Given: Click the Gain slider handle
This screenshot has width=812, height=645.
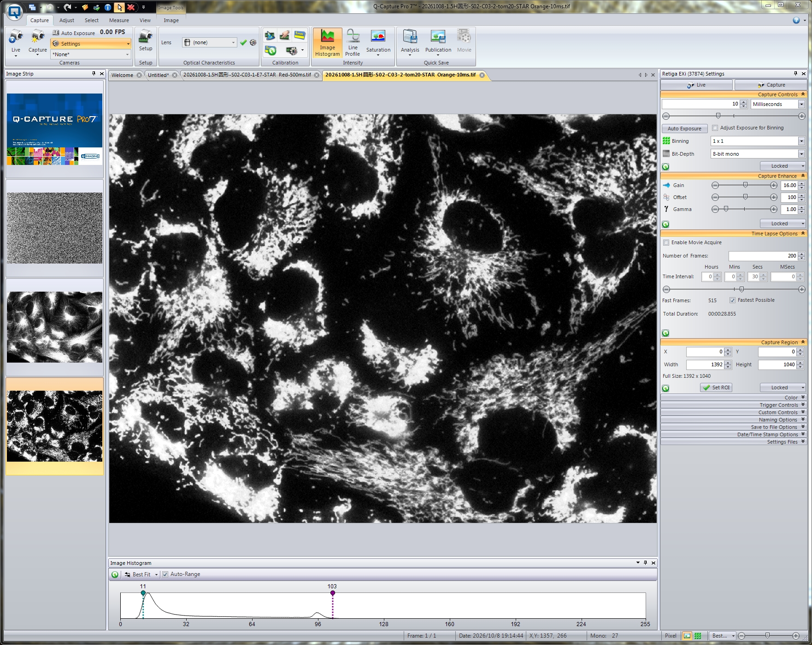Looking at the screenshot, I should (x=745, y=185).
